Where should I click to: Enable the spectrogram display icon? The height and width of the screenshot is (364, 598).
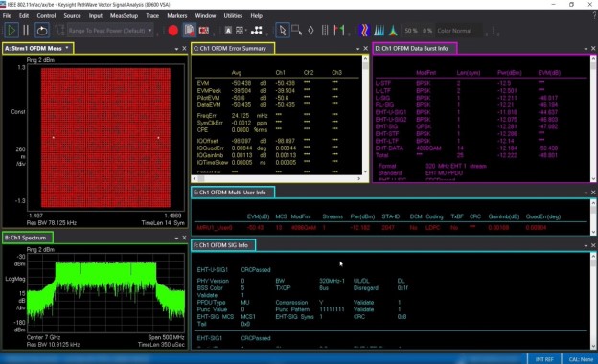364,31
